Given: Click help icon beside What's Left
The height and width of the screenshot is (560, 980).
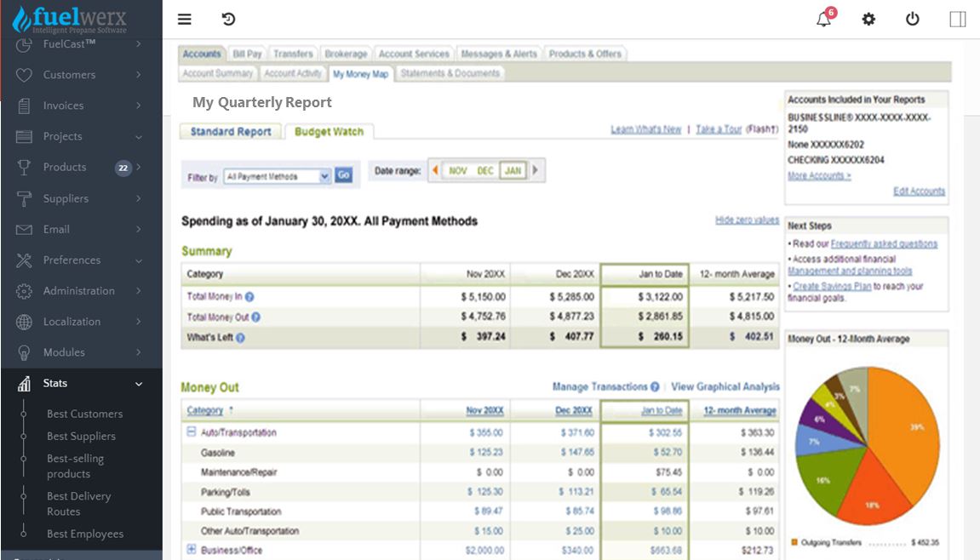Looking at the screenshot, I should click(x=240, y=337).
